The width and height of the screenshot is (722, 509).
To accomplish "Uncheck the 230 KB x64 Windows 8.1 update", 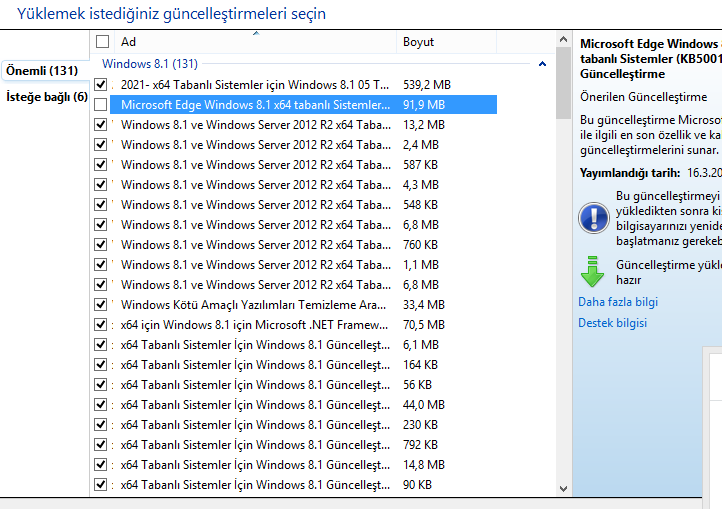I will 100,425.
